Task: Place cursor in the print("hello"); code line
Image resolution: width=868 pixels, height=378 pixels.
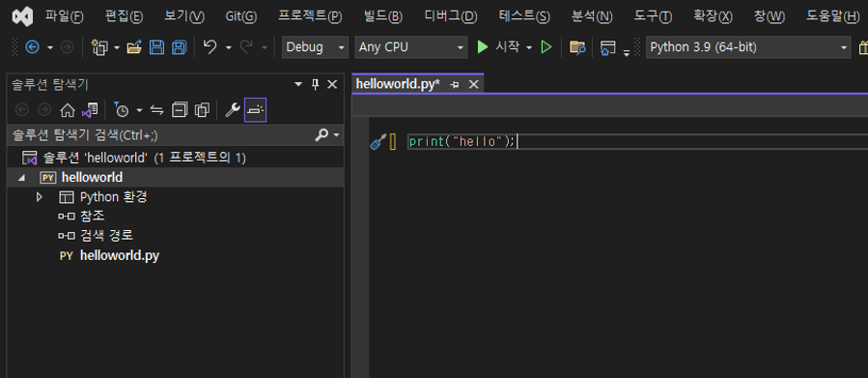Action: click(x=462, y=142)
